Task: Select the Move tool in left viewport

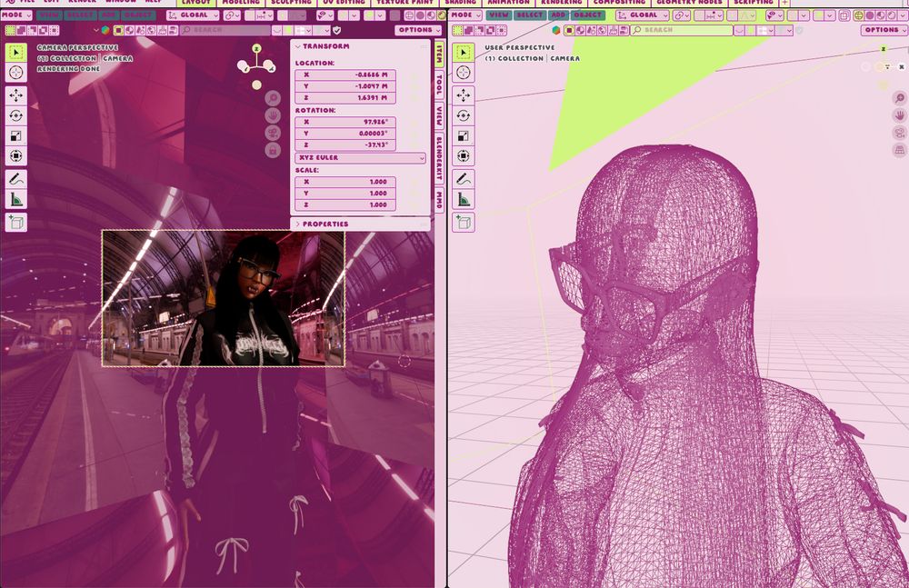Action: pos(15,95)
